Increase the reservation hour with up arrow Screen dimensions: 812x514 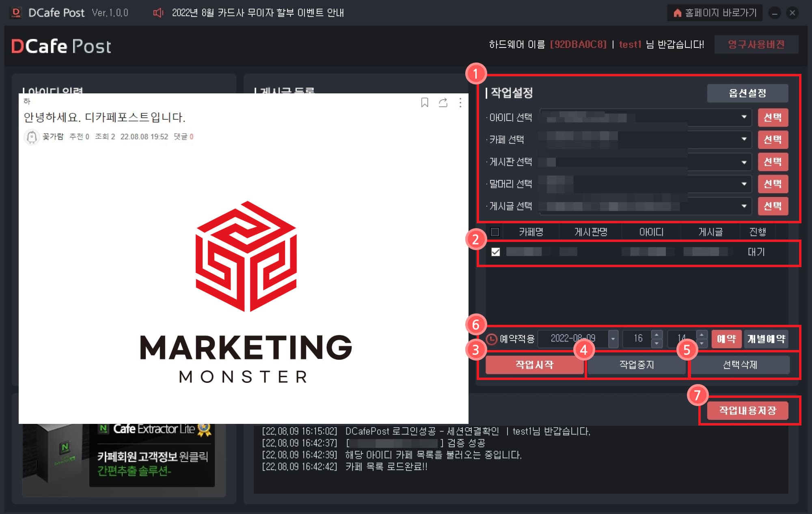[657, 335]
